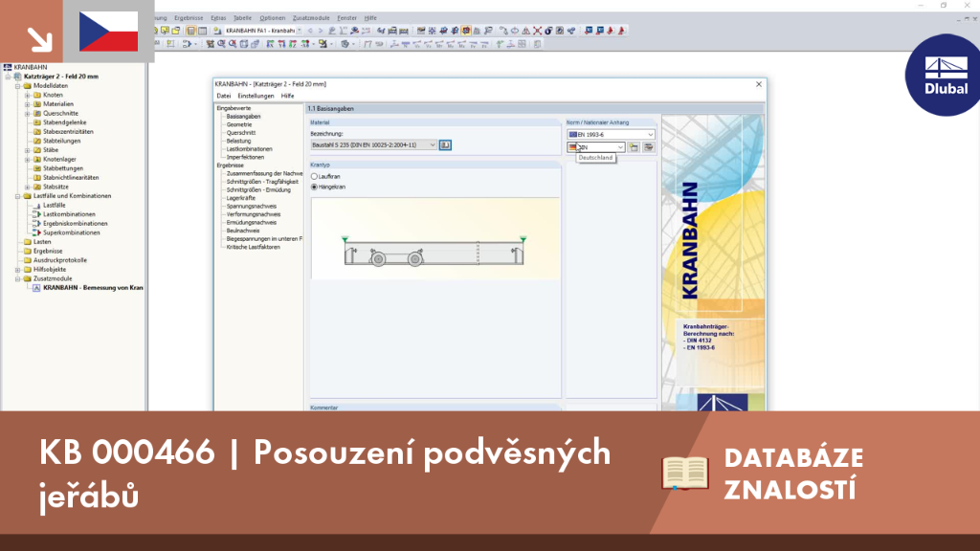Open the Zusatzmodule menu

(311, 18)
